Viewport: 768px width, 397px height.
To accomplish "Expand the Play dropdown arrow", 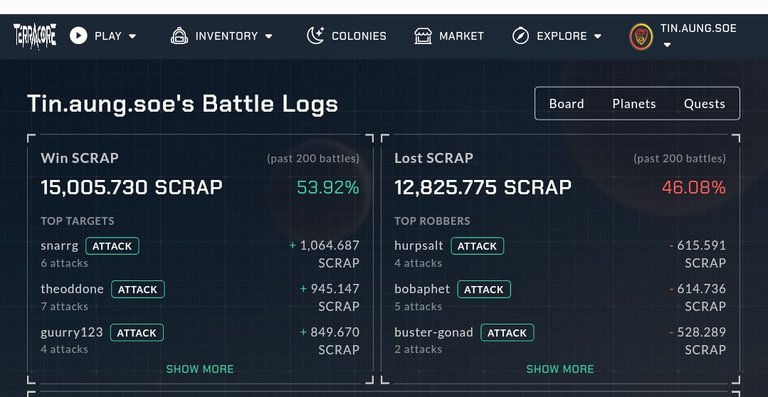I will 132,36.
